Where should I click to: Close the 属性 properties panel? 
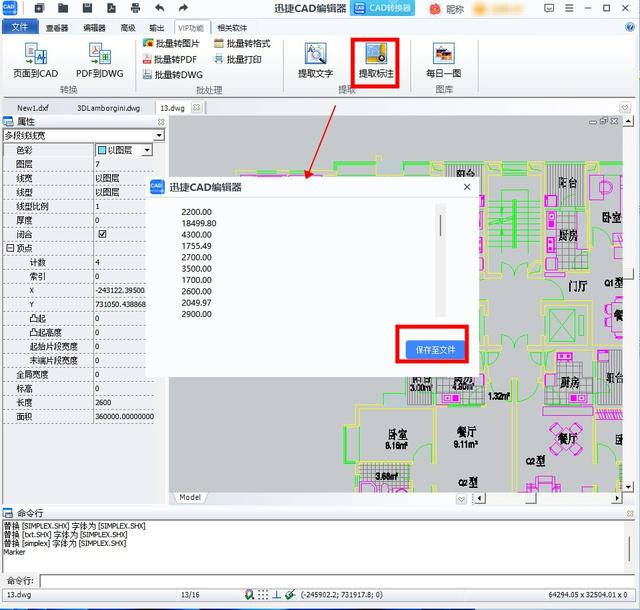point(161,122)
